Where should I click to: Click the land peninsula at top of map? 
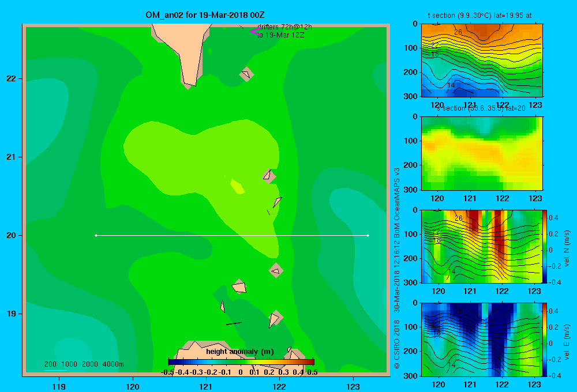(188, 51)
